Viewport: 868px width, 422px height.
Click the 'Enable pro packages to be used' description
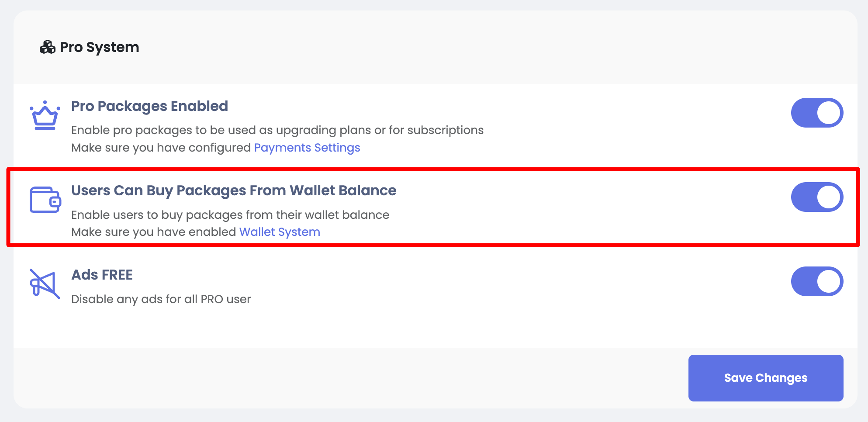[x=277, y=130]
